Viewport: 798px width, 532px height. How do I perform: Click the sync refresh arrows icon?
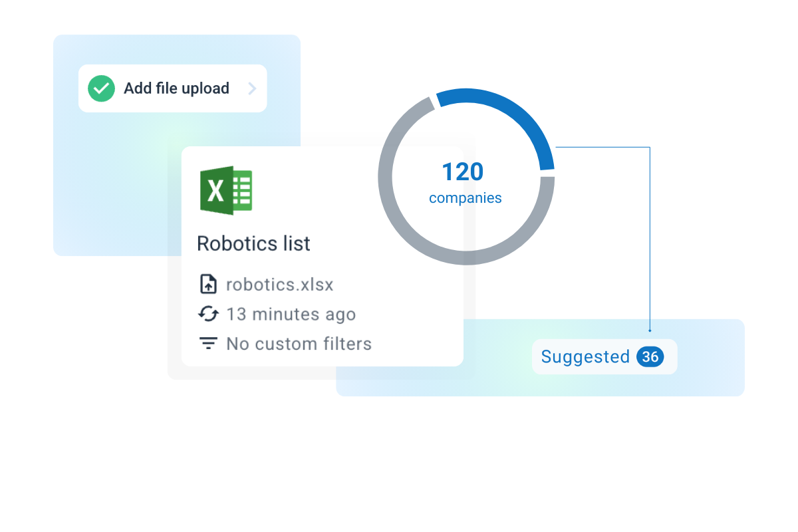tap(209, 314)
